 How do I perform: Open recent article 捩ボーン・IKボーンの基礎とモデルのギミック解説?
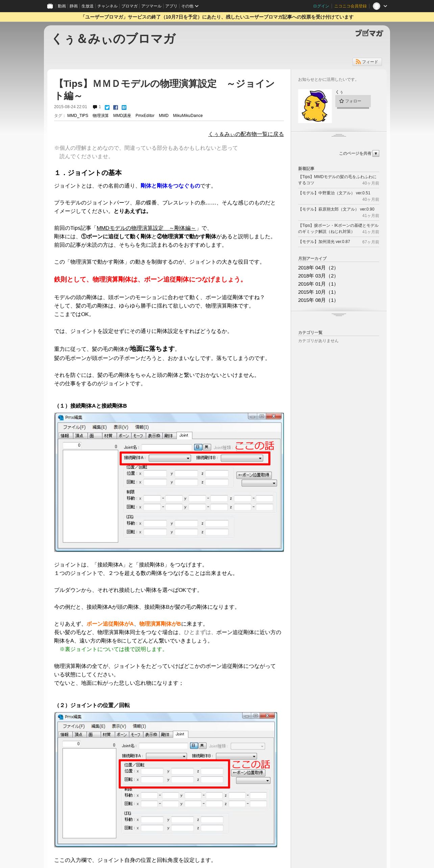point(338,228)
